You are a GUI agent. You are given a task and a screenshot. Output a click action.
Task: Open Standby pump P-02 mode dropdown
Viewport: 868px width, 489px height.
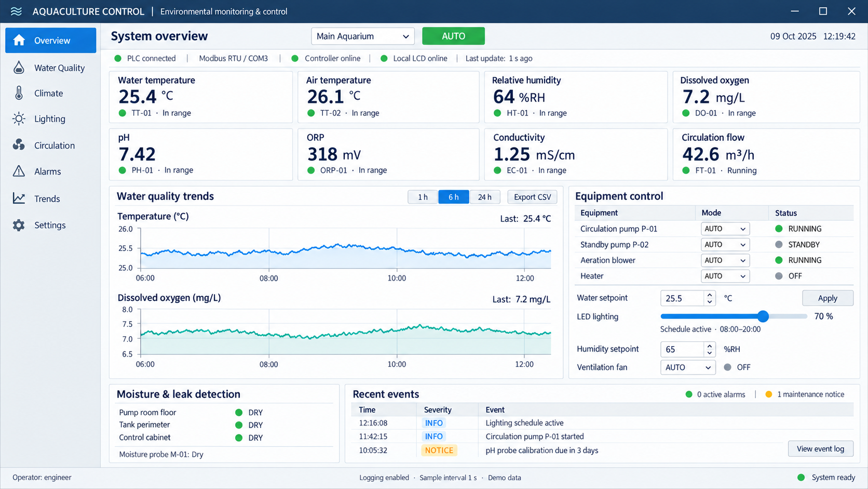725,244
